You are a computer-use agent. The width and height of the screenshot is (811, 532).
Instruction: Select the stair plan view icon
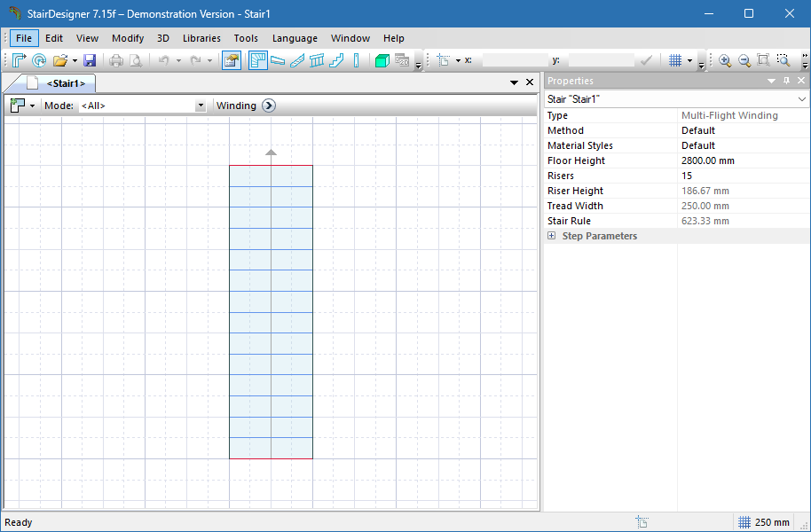click(x=257, y=60)
